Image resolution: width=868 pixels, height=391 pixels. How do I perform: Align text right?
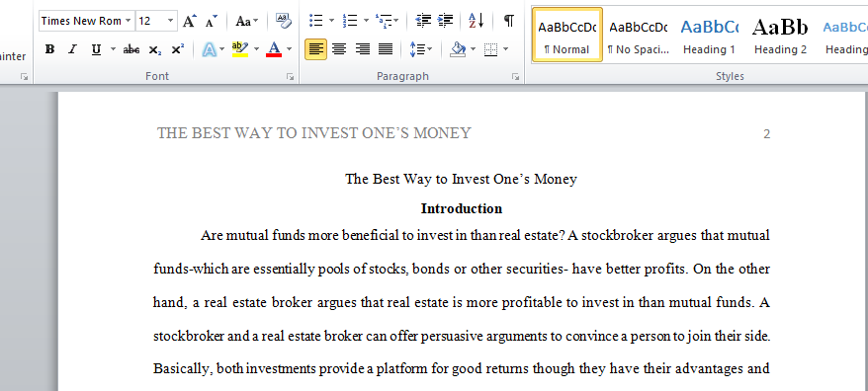363,49
